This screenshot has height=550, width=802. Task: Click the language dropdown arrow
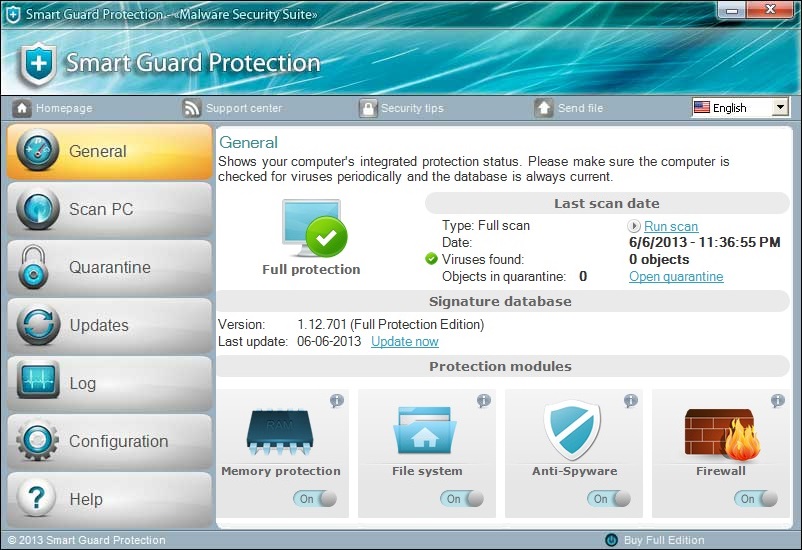click(x=780, y=107)
